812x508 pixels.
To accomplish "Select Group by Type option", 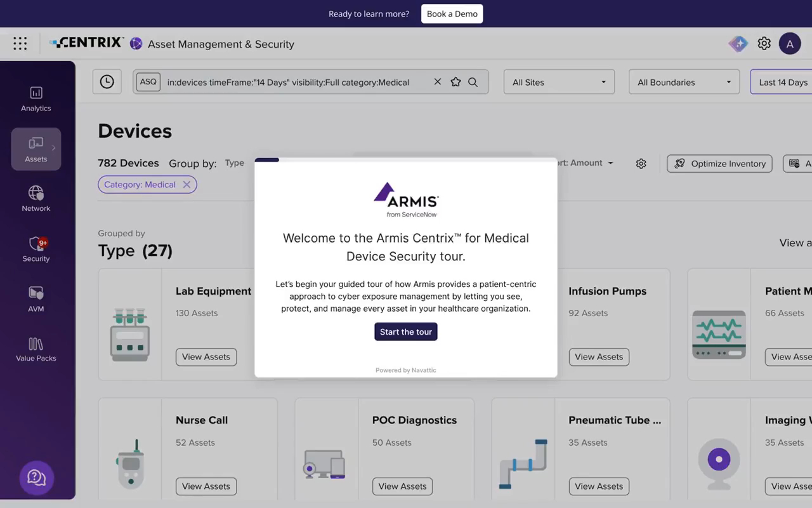I will coord(235,163).
